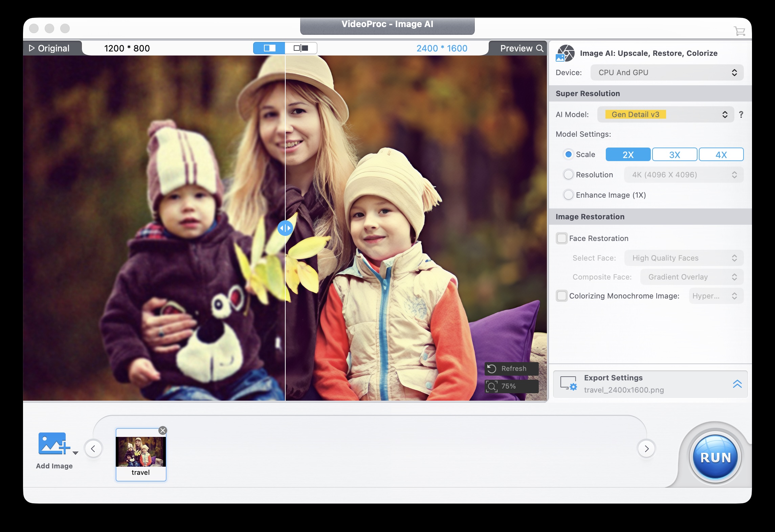775x532 pixels.
Task: Expand the Export Settings panel chevron
Action: point(737,384)
